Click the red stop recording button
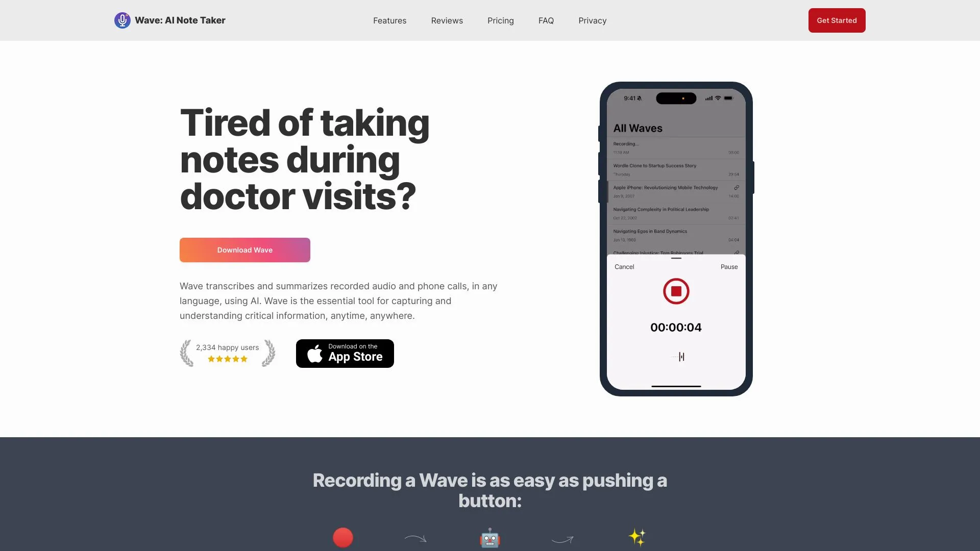Viewport: 980px width, 551px height. (x=676, y=291)
